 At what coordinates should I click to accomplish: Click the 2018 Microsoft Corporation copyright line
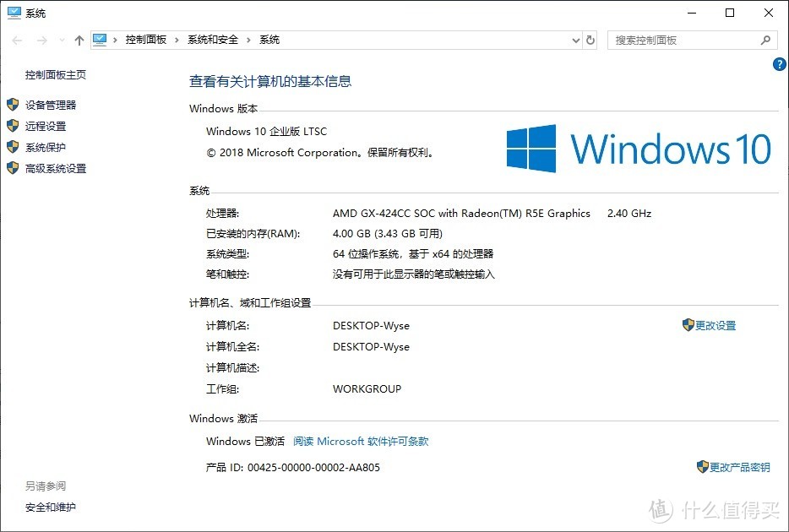tap(320, 152)
